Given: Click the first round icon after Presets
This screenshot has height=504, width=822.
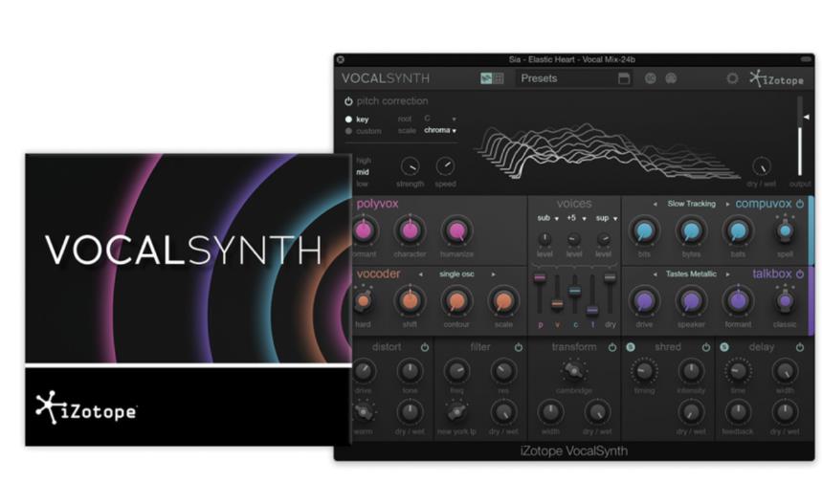Looking at the screenshot, I should [x=650, y=78].
